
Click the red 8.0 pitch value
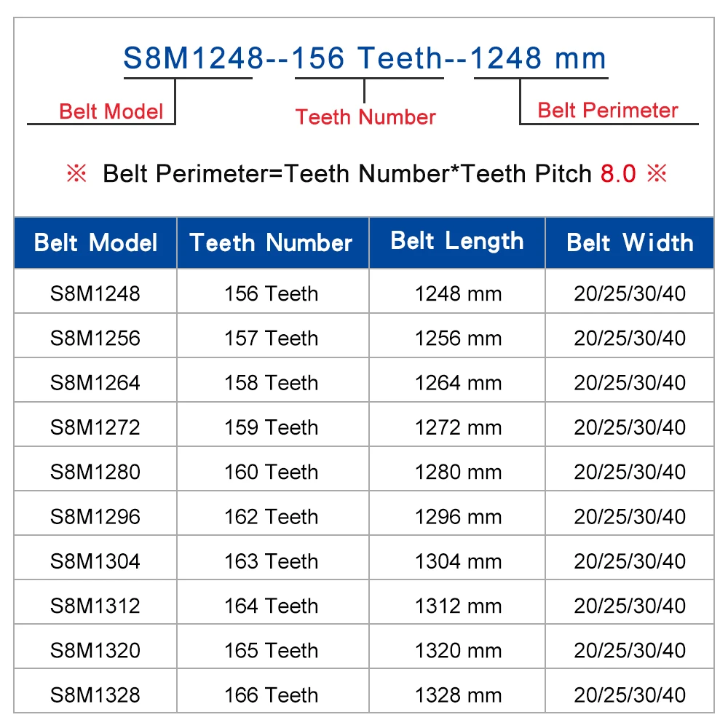(618, 174)
